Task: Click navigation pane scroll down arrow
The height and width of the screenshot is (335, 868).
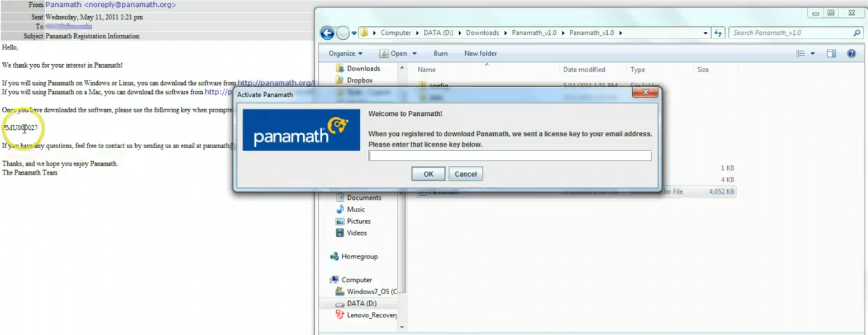Action: pos(402,327)
